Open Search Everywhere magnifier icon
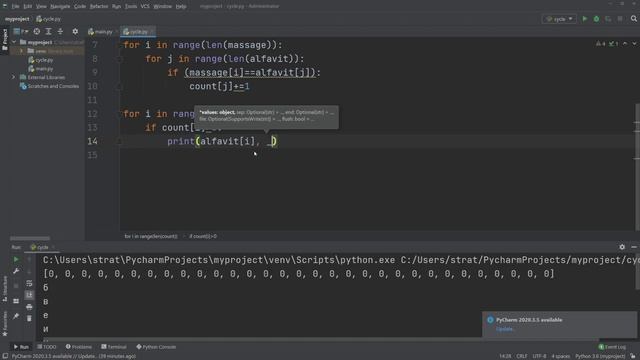 (x=634, y=19)
